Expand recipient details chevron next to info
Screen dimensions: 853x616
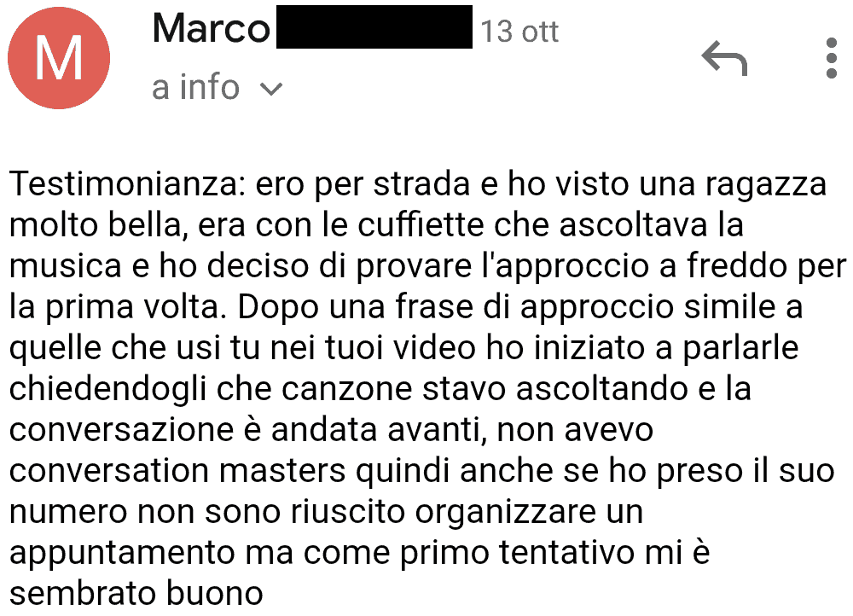pos(271,89)
